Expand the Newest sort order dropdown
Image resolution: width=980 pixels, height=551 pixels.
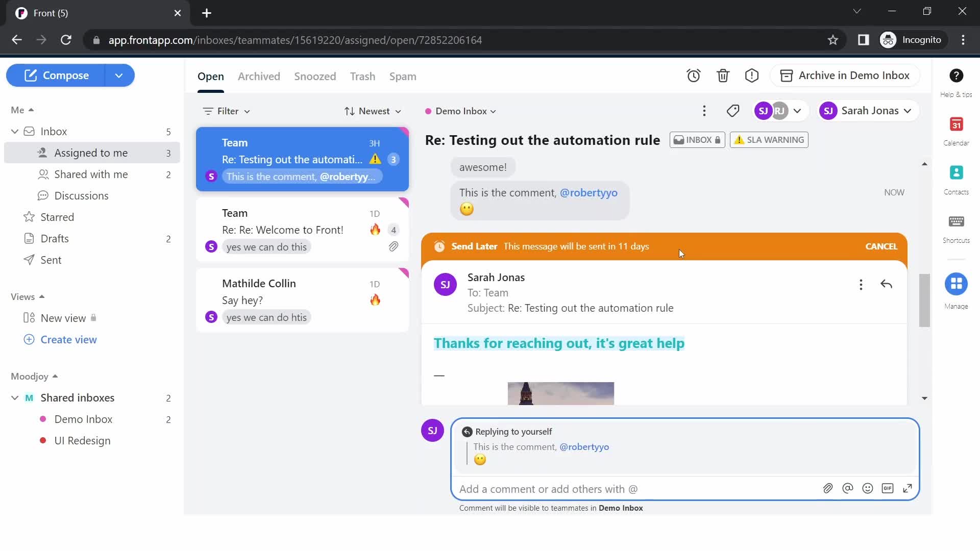(x=372, y=110)
